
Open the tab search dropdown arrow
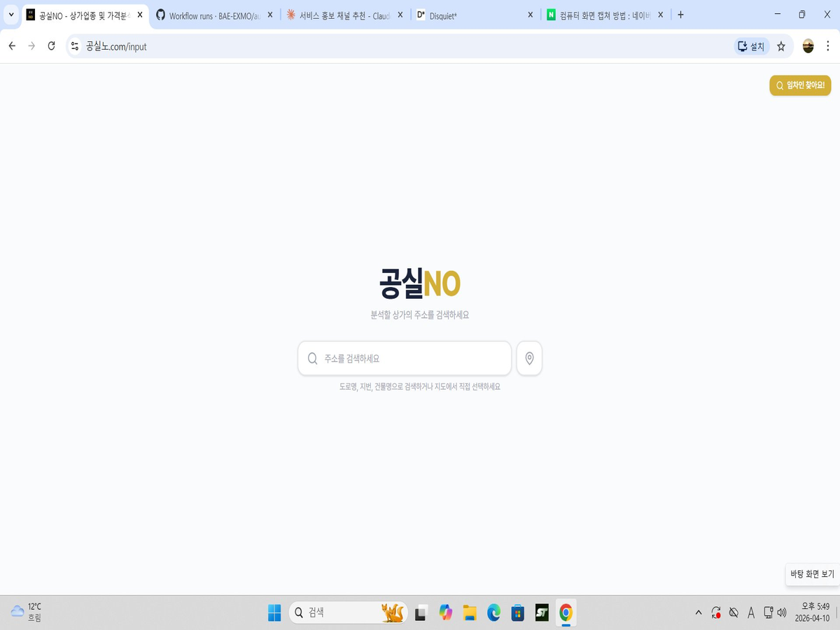10,15
